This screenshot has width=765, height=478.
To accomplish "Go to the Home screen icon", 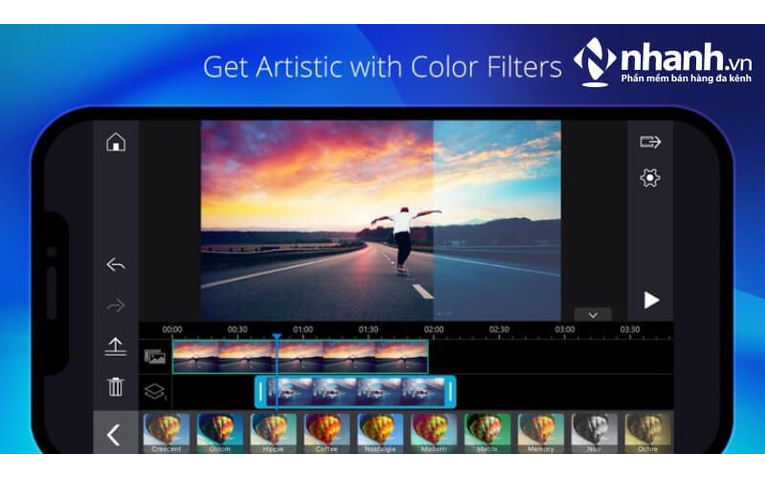I will pyautogui.click(x=116, y=142).
